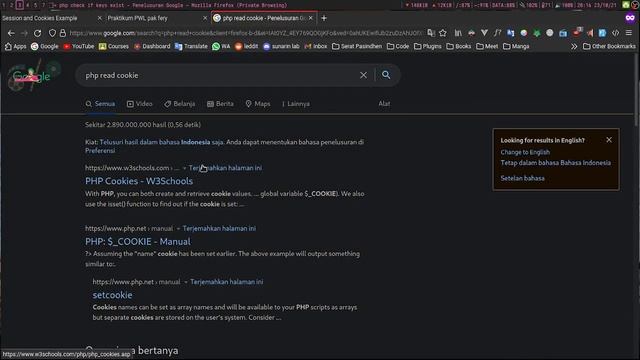This screenshot has width=640, height=360.
Task: Click Telusuri hasil dalam bahasa Indonesia link
Action: click(161, 142)
